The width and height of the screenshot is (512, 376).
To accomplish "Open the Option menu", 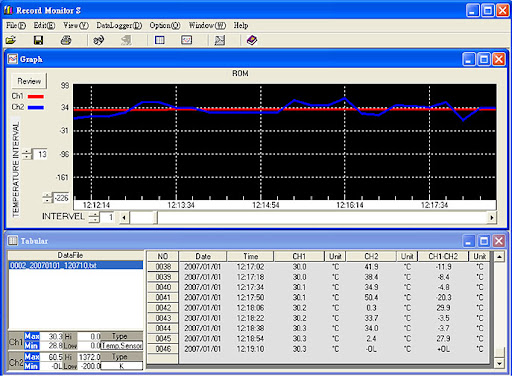I will coord(165,25).
